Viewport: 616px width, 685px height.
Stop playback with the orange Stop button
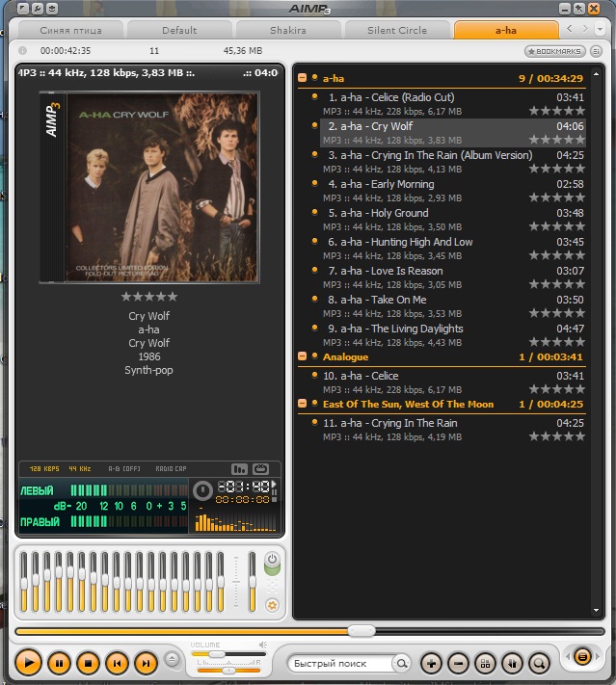click(88, 664)
